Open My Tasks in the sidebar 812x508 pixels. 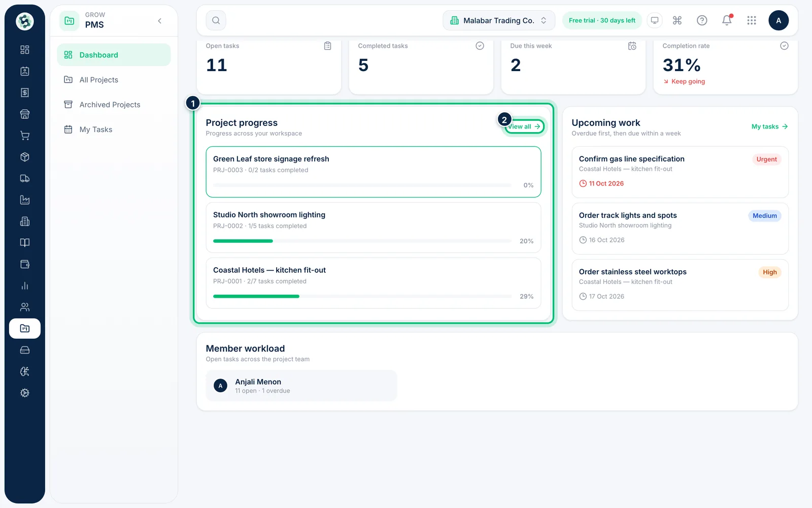click(x=114, y=130)
